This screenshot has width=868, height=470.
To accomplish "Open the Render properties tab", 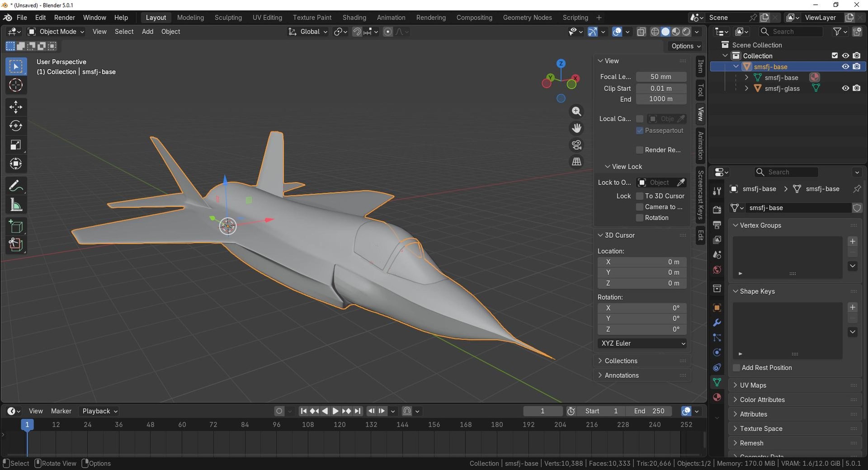I will (717, 210).
